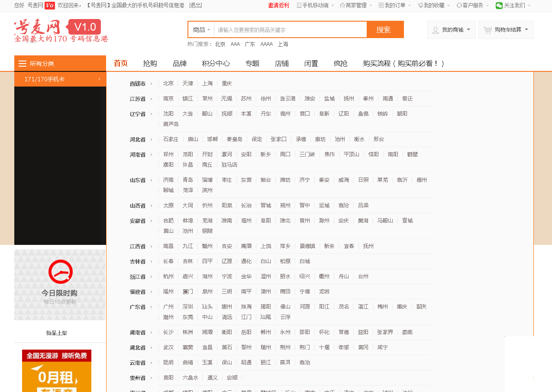Viewport: 552px width, 392px height.
Task: Open the 抢购 tab
Action: pos(150,64)
